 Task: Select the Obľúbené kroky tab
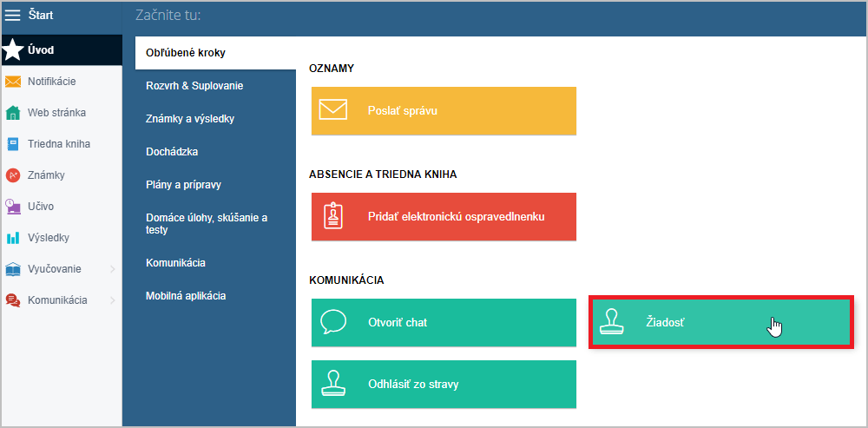186,53
